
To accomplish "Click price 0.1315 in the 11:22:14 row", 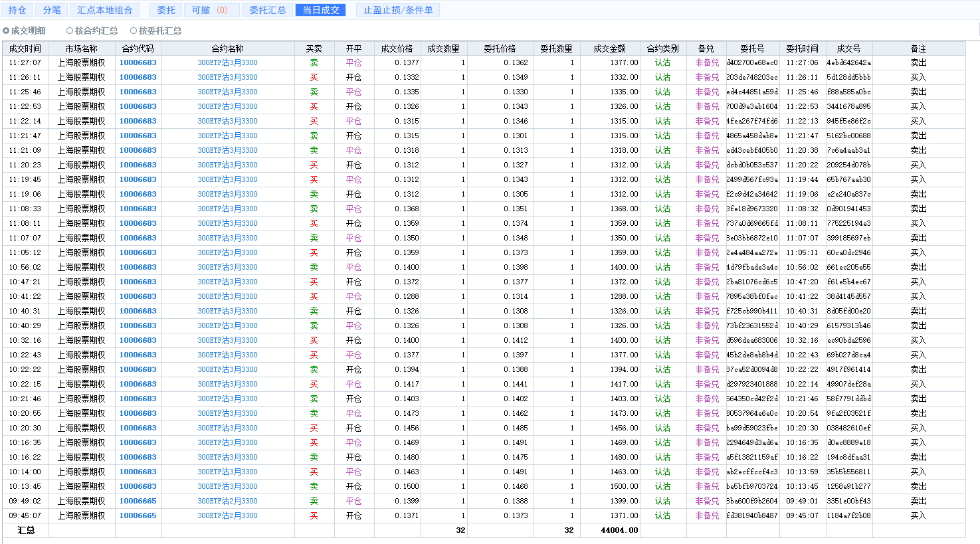I will (407, 121).
